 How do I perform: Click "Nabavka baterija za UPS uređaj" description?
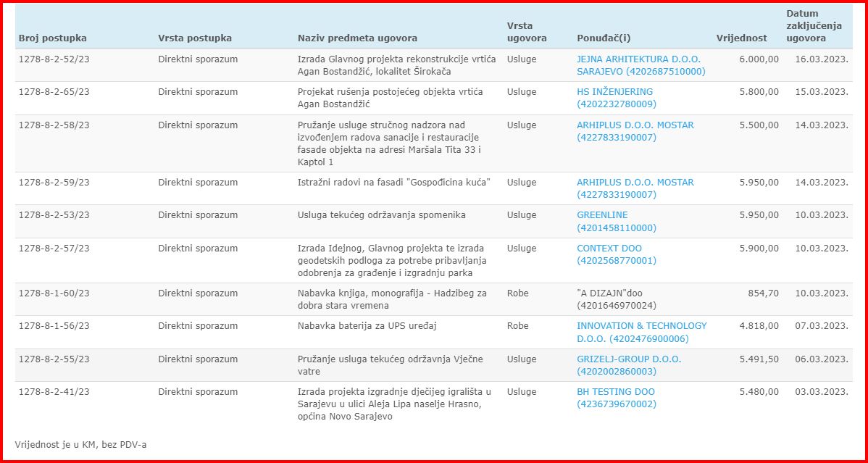[367, 326]
